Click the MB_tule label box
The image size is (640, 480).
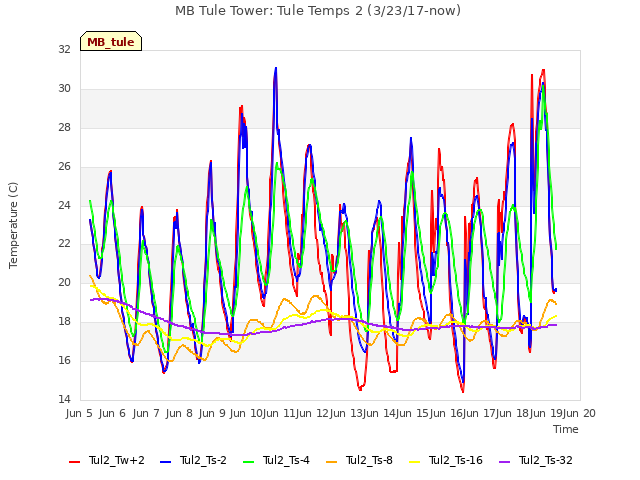coord(111,41)
